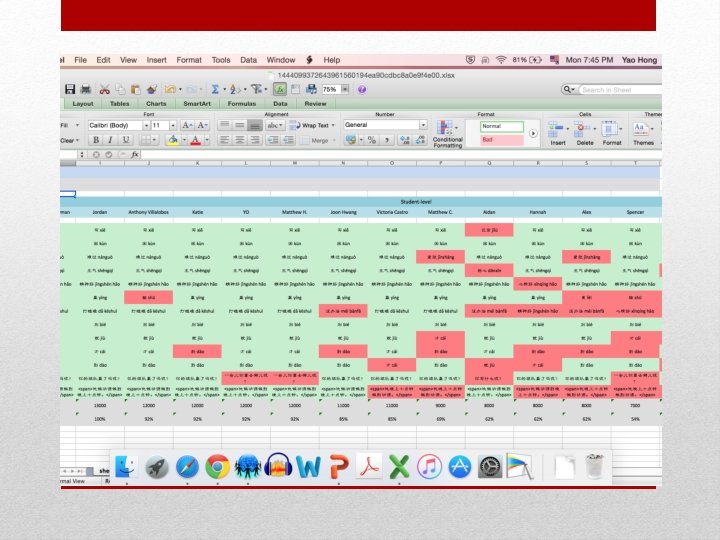Screen dimensions: 720x540
Task: Click the Save floppy disk icon
Action: coord(70,89)
